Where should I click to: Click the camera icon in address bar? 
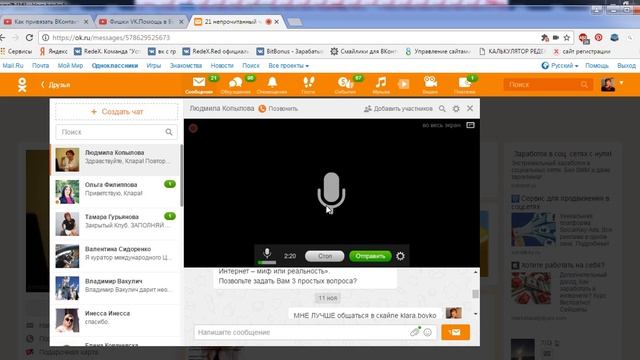[x=556, y=38]
